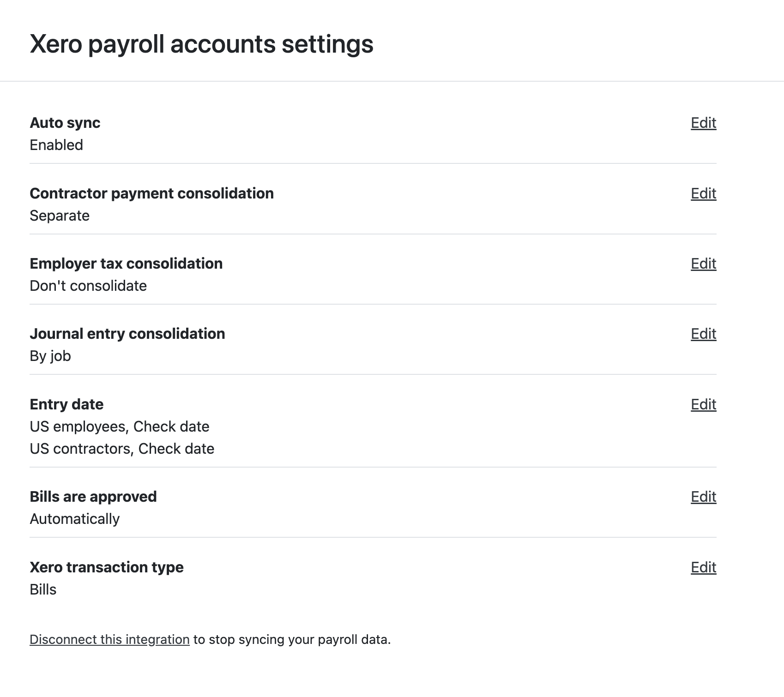The width and height of the screenshot is (784, 697).
Task: Edit the Auto sync setting
Action: (x=703, y=123)
